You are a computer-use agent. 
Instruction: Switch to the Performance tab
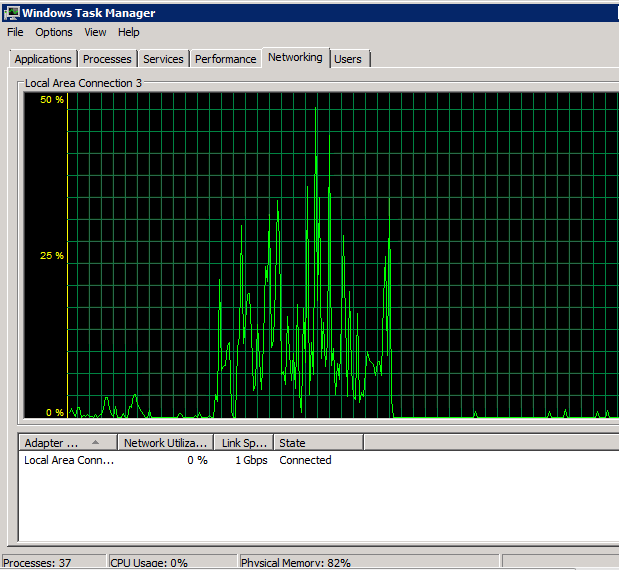tap(225, 59)
